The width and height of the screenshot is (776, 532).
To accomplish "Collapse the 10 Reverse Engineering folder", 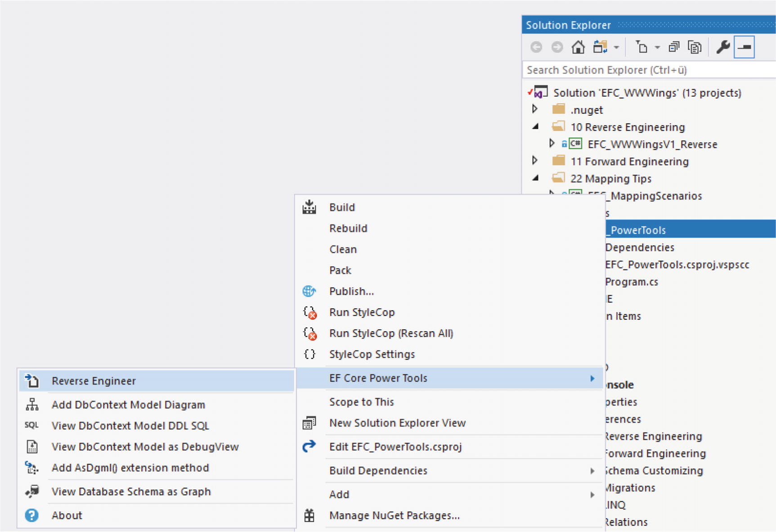I will pyautogui.click(x=535, y=127).
